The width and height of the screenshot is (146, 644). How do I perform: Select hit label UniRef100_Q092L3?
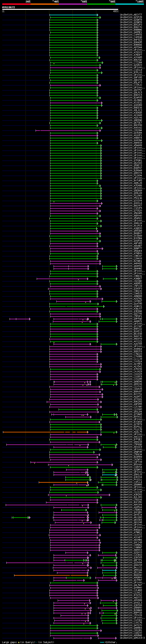point(131,602)
